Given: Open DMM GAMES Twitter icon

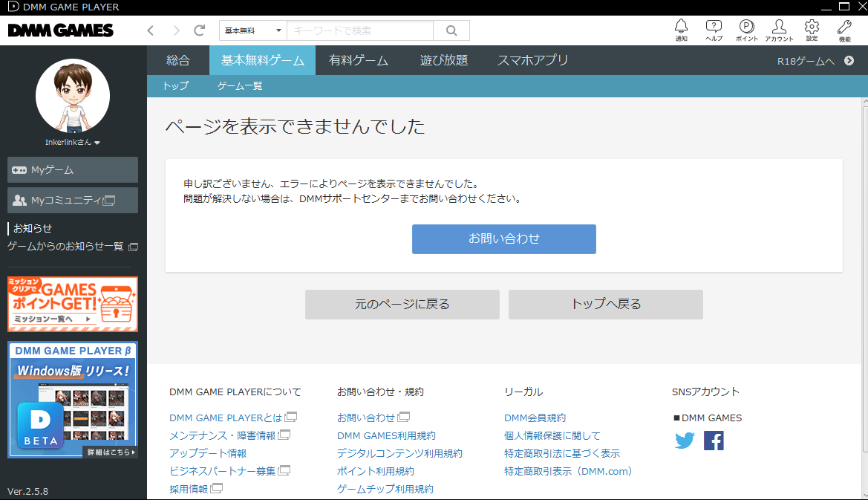Looking at the screenshot, I should tap(684, 441).
